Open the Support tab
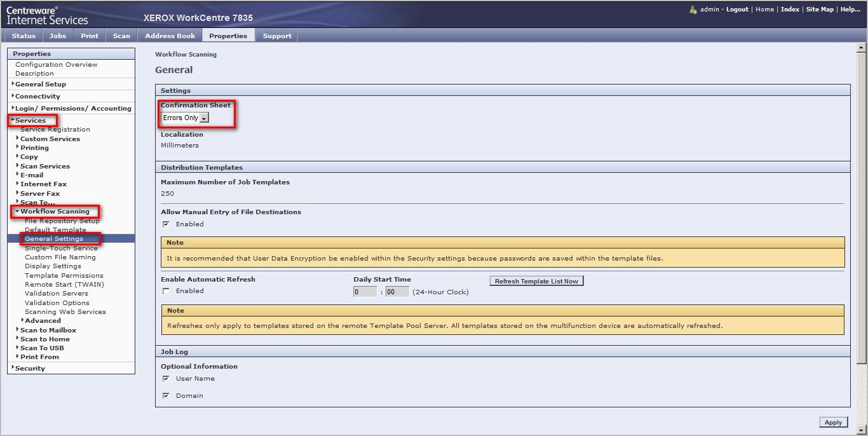Screen dimensions: 868x436 tap(277, 36)
